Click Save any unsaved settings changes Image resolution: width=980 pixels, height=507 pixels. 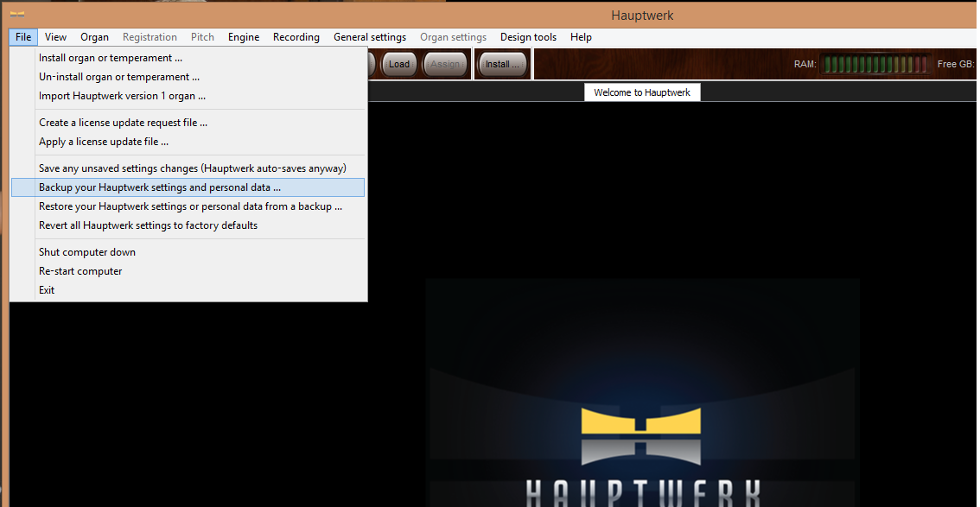[188, 168]
